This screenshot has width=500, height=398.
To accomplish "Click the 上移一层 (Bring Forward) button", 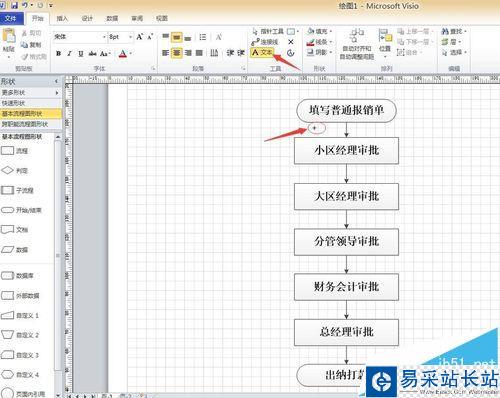I will click(x=415, y=31).
